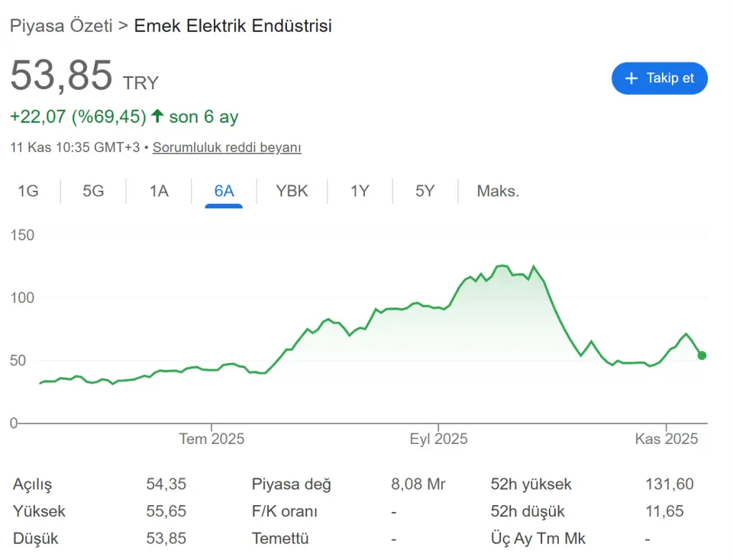Show the Maks. full history chart
The width and height of the screenshot is (733, 560).
498,191
